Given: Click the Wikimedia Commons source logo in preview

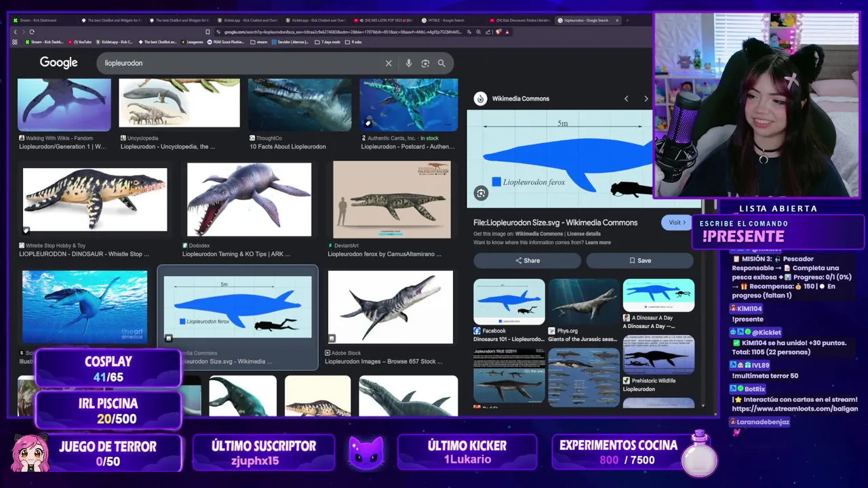Looking at the screenshot, I should (481, 99).
